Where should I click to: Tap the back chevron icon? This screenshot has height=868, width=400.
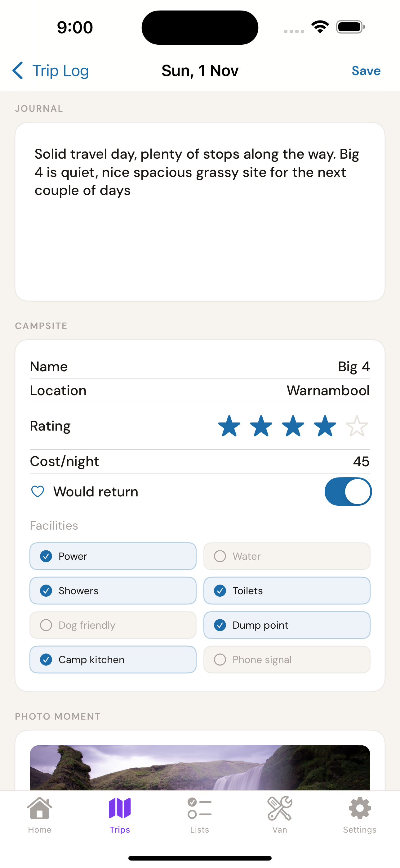coord(17,70)
